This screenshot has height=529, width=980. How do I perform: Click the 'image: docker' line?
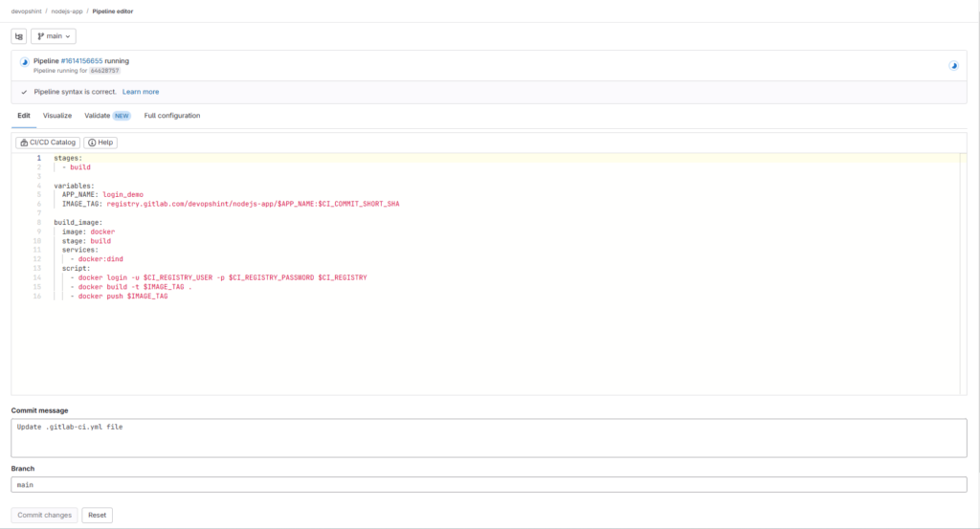pos(88,231)
